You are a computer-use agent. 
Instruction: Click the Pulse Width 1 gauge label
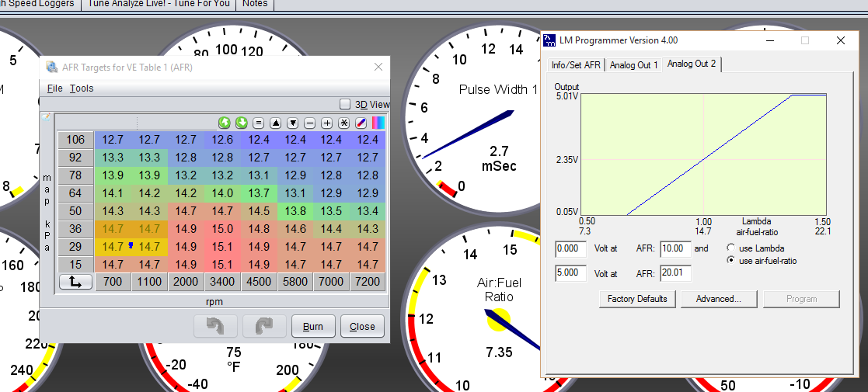(x=497, y=89)
